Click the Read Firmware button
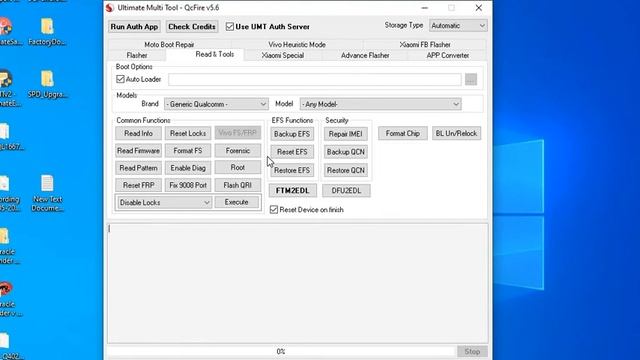640x360 pixels. (x=138, y=151)
